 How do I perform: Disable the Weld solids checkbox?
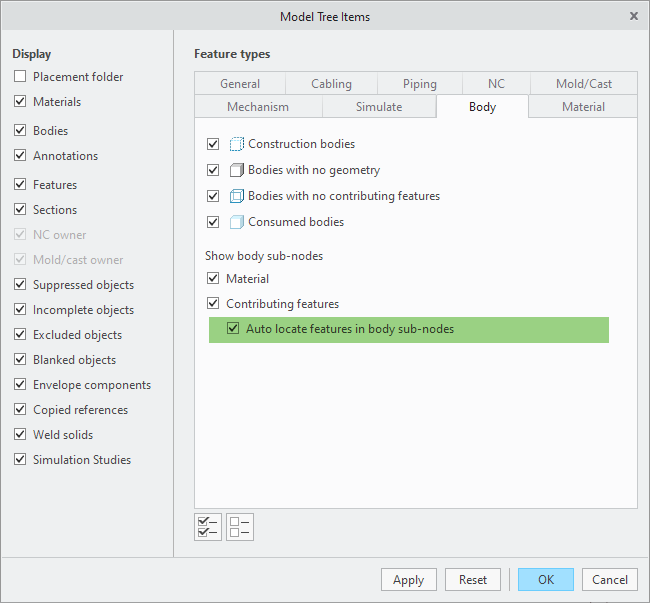click(21, 435)
